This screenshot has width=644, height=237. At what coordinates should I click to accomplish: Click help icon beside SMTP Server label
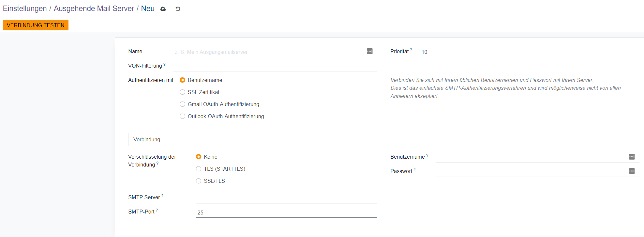click(162, 196)
